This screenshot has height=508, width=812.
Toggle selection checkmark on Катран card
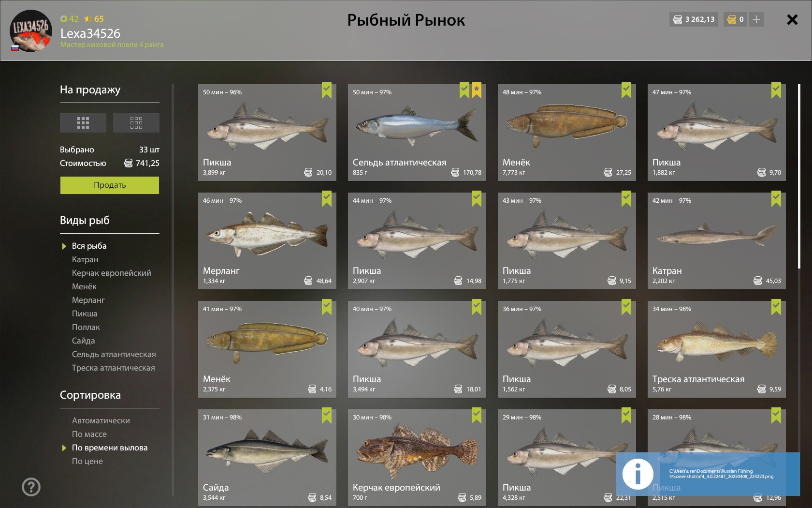pyautogui.click(x=776, y=199)
